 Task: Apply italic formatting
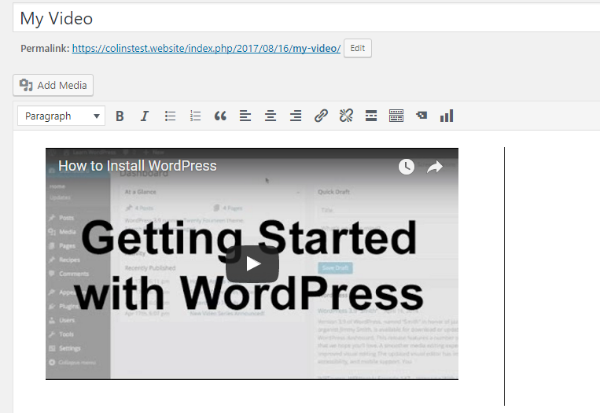(x=144, y=116)
